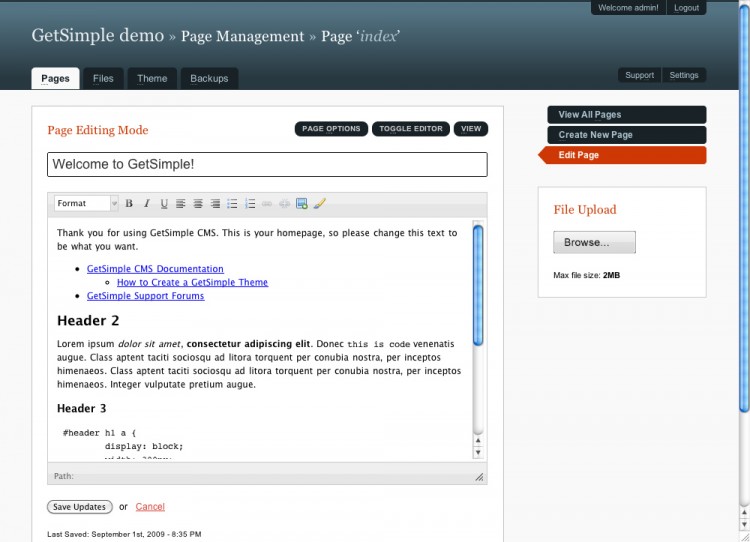Click the 'Last Saved' timestamp text
This screenshot has width=750, height=542.
tap(124, 534)
